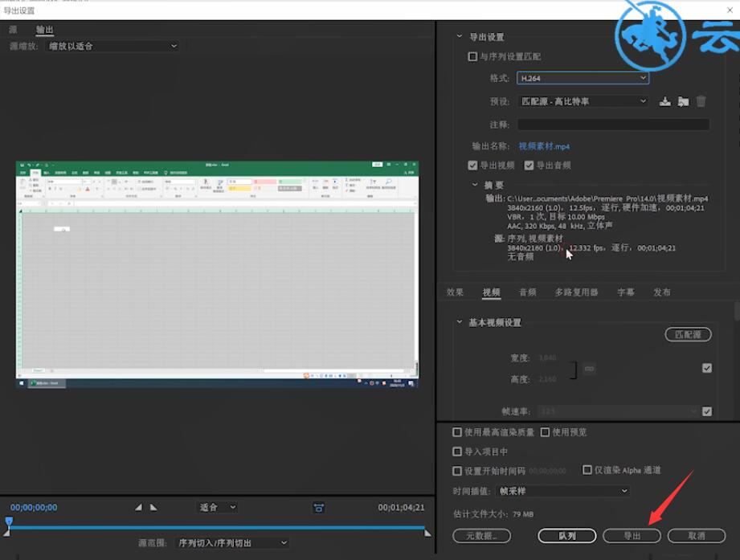
Task: Click the set in point marker icon
Action: [138, 508]
